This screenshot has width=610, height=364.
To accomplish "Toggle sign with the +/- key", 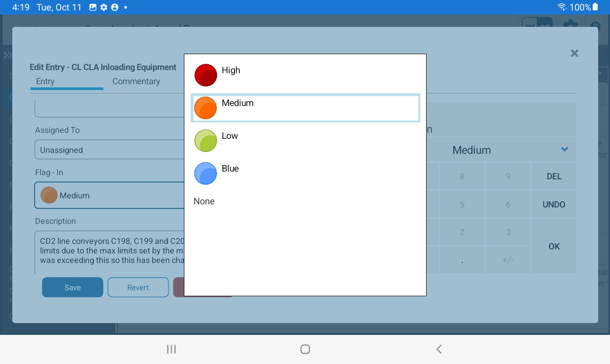I will pos(508,260).
